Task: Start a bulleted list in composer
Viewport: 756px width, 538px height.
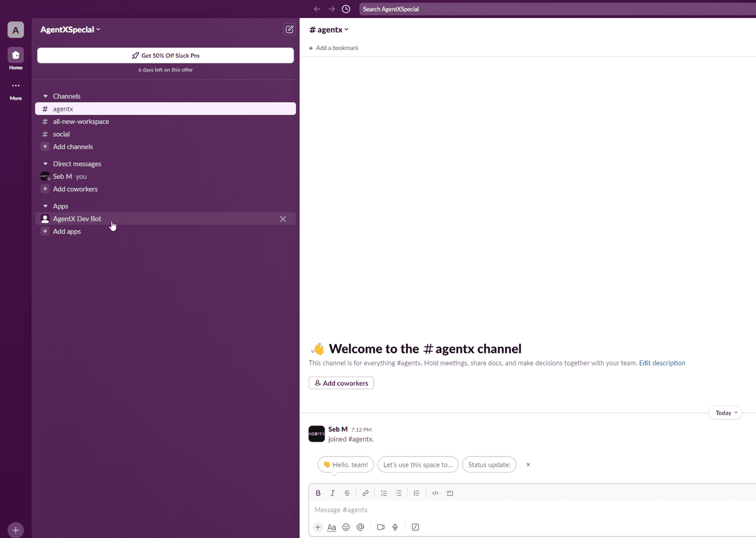Action: 398,493
